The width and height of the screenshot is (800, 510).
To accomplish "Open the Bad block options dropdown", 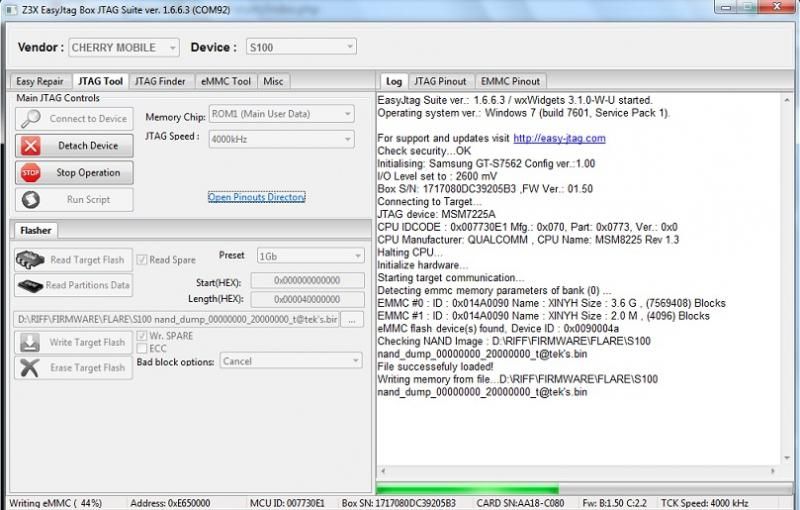I will click(x=290, y=361).
